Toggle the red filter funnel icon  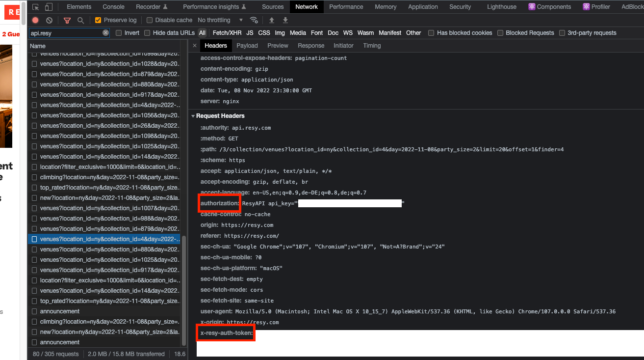point(67,20)
